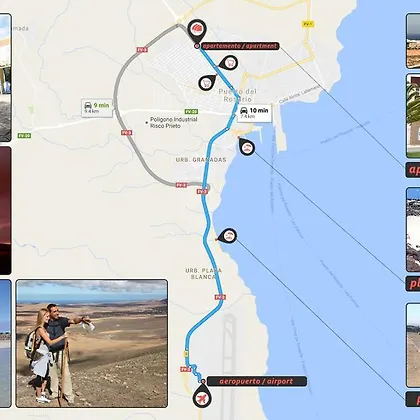Select the 9 min 9.4 km route box
This screenshot has height=420, width=420.
click(97, 108)
